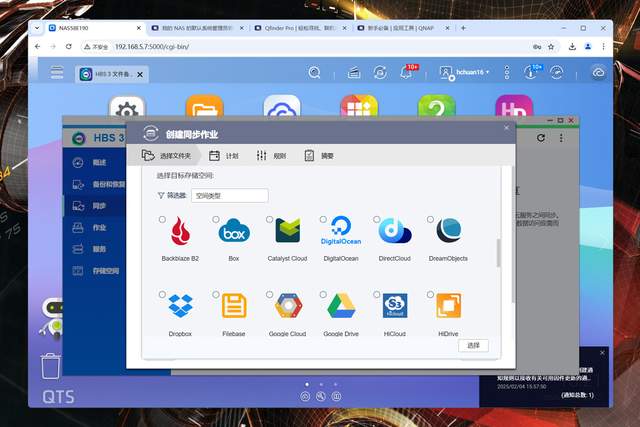
Task: Open the QTS main hamburger menu
Action: point(57,72)
